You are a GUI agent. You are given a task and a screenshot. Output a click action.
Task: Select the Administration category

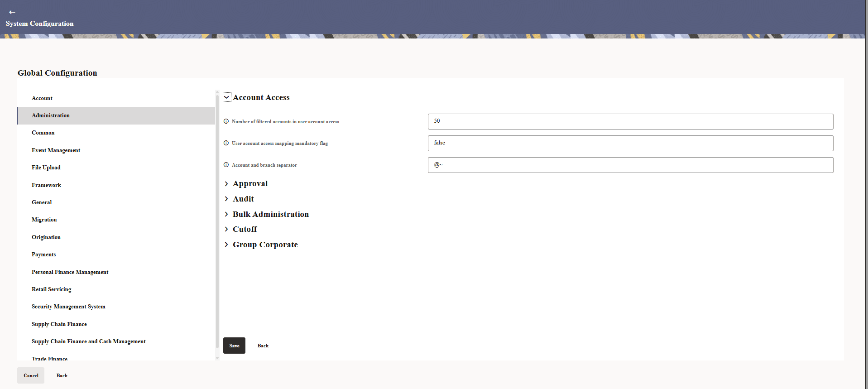click(116, 115)
